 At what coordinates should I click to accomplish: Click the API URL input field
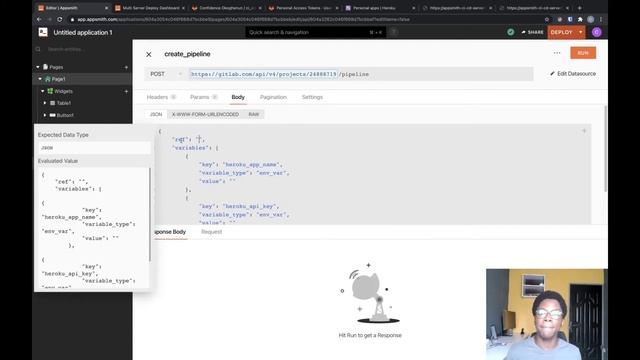pos(360,74)
